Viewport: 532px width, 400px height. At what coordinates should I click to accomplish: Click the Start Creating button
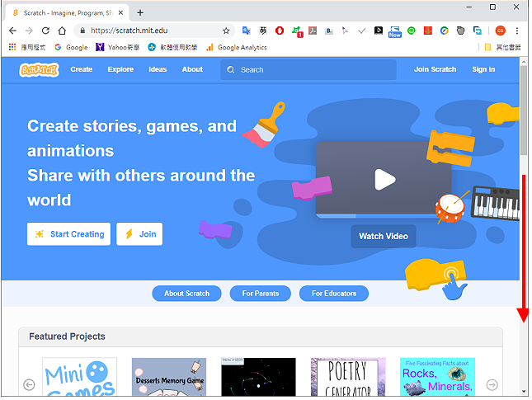coord(69,234)
